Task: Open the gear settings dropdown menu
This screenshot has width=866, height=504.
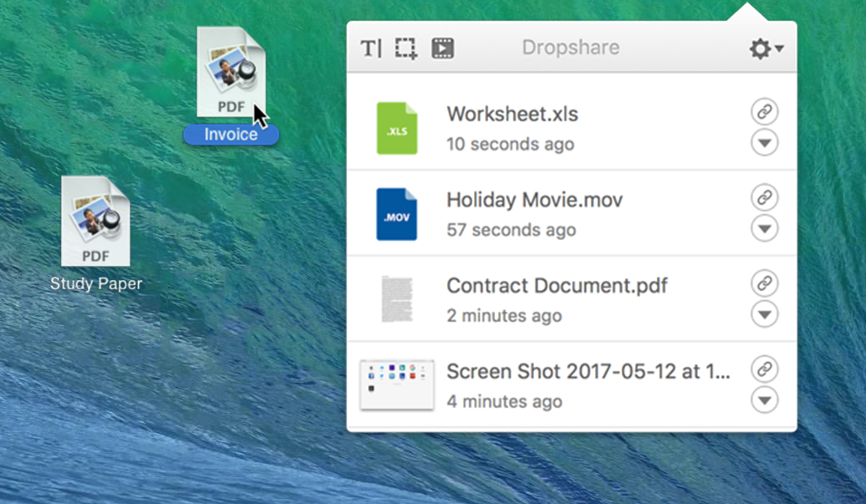Action: point(765,48)
